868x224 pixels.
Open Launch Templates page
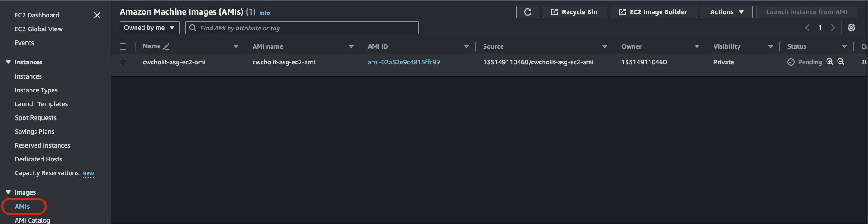(41, 104)
